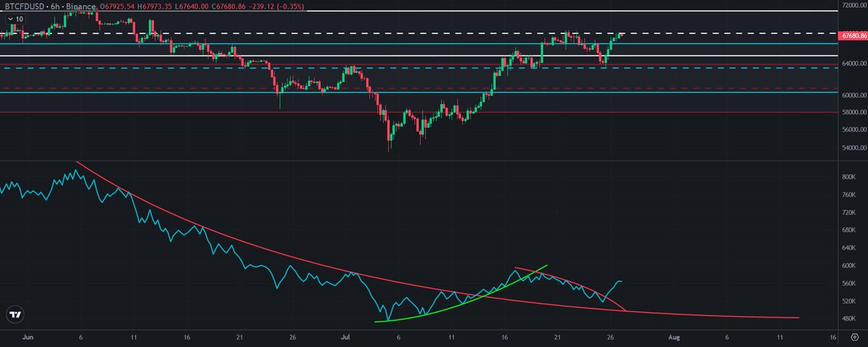
Task: Click the 680K indicator axis label
Action: [x=850, y=231]
